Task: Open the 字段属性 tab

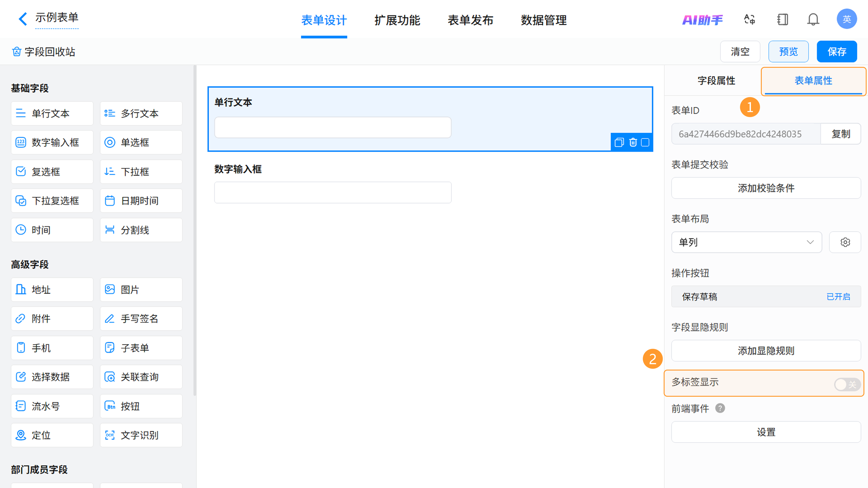Action: click(716, 80)
